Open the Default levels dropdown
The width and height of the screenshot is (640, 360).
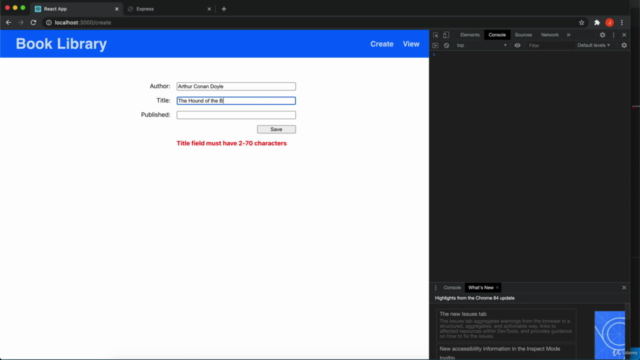(x=593, y=45)
